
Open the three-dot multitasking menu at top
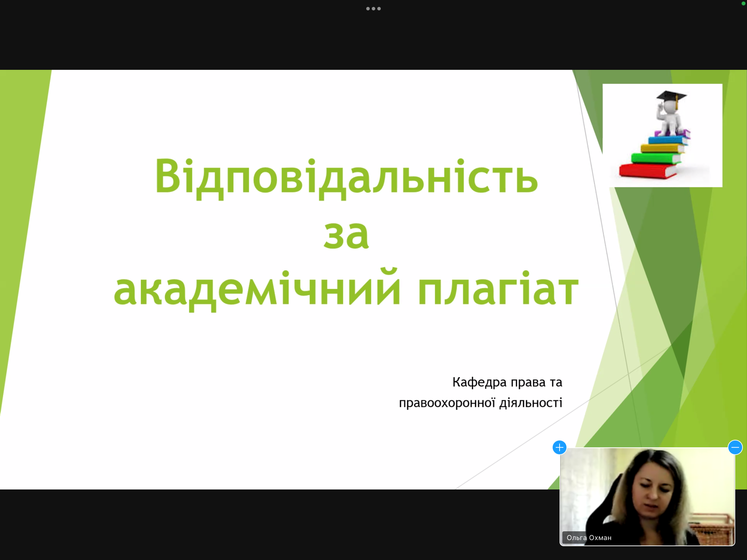click(x=373, y=9)
